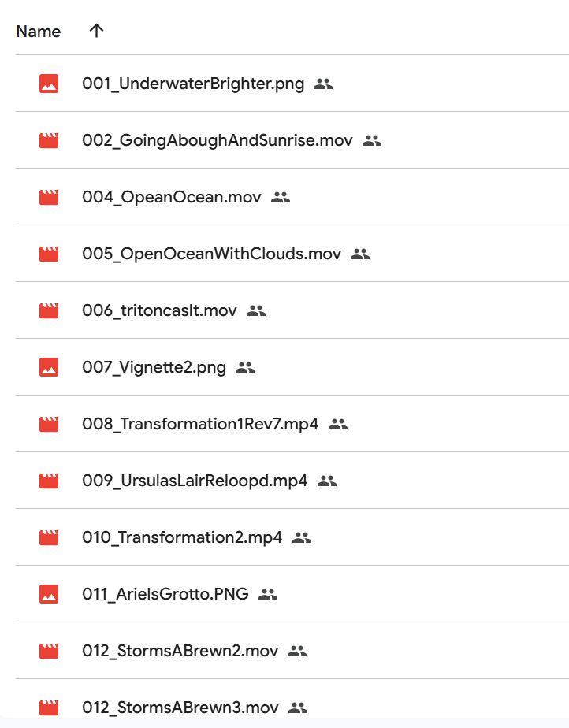This screenshot has height=728, width=569.
Task: Click the image icon for 011_ArielsGrotto.PNG
Action: click(x=49, y=594)
